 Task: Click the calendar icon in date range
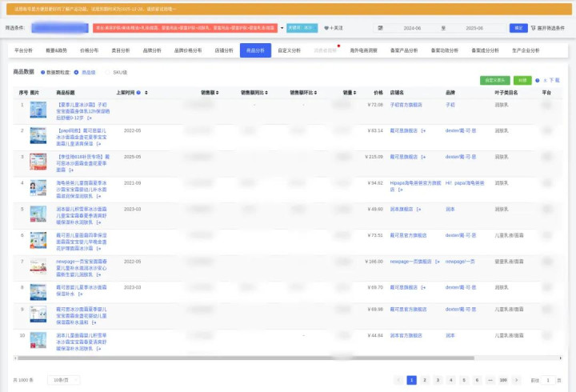(381, 28)
